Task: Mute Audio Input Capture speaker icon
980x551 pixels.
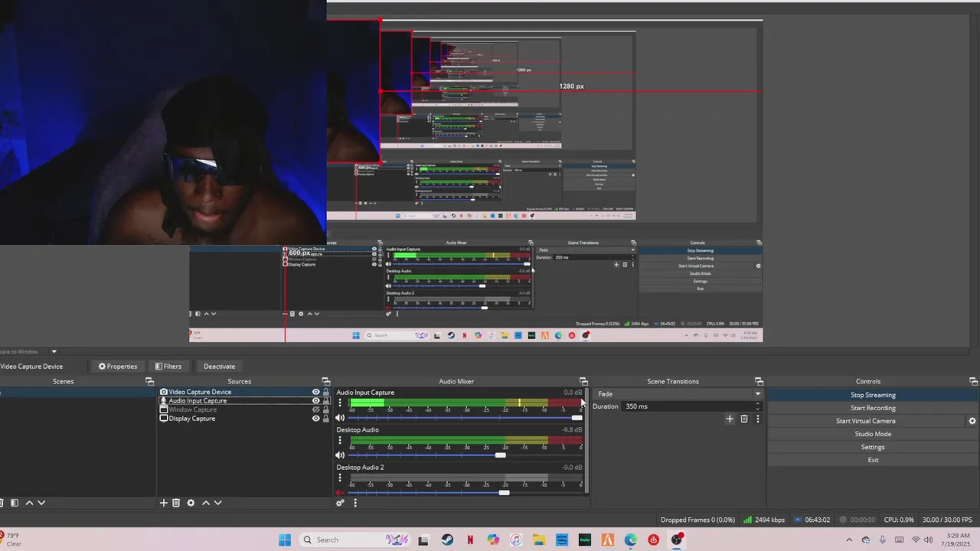Action: [x=340, y=418]
